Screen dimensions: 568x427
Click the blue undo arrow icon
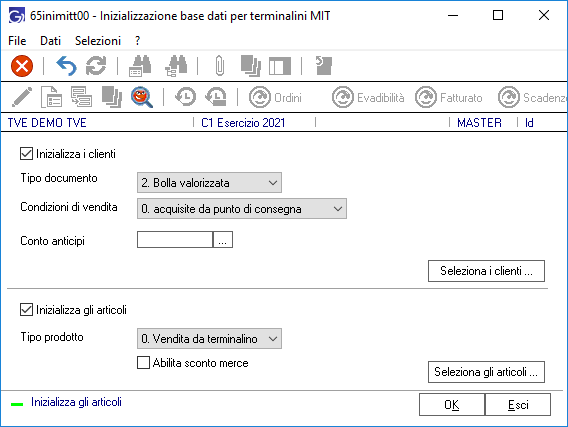coord(66,66)
